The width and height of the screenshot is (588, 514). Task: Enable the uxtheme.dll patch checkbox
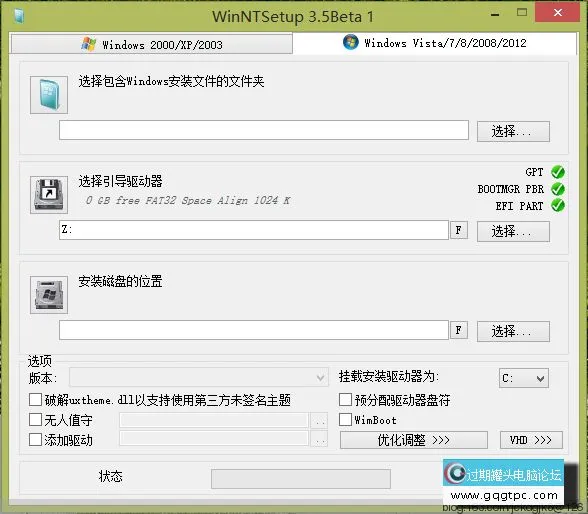35,400
